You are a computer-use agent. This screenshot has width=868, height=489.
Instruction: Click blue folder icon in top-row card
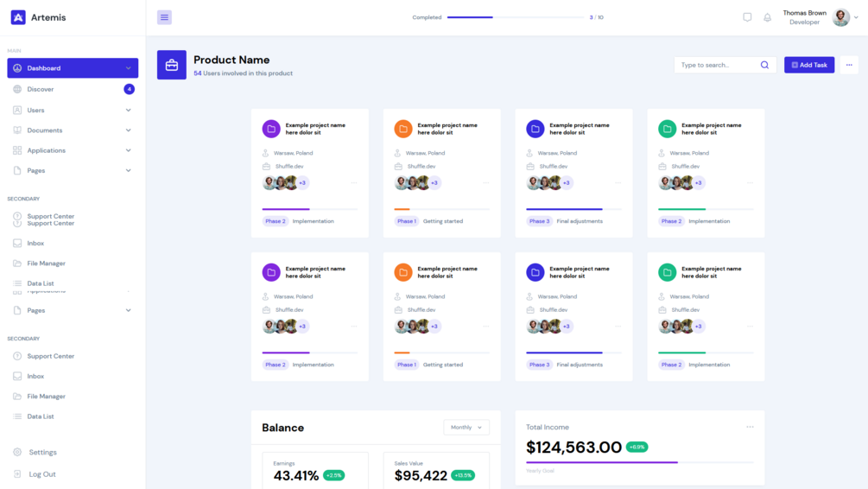click(535, 129)
